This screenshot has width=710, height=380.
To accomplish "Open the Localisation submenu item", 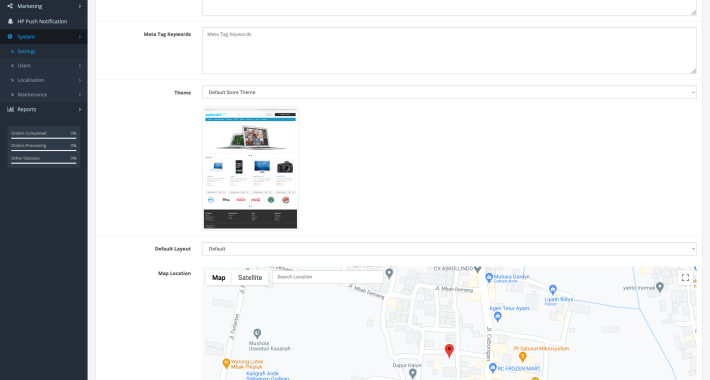I will (x=31, y=80).
